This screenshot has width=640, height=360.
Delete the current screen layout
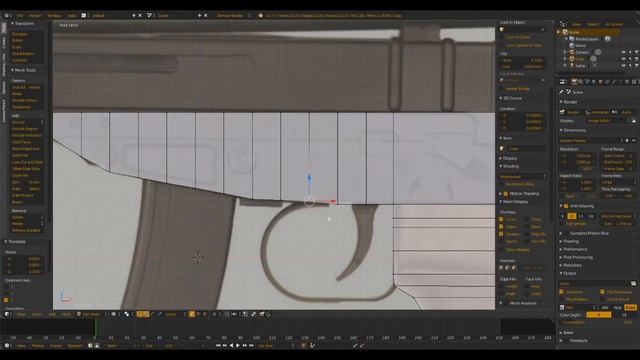[140, 16]
